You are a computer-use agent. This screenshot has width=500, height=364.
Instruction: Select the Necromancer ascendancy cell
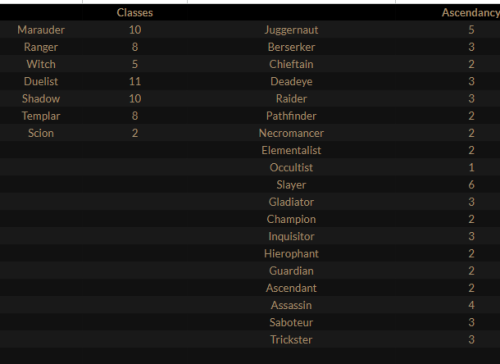291,133
